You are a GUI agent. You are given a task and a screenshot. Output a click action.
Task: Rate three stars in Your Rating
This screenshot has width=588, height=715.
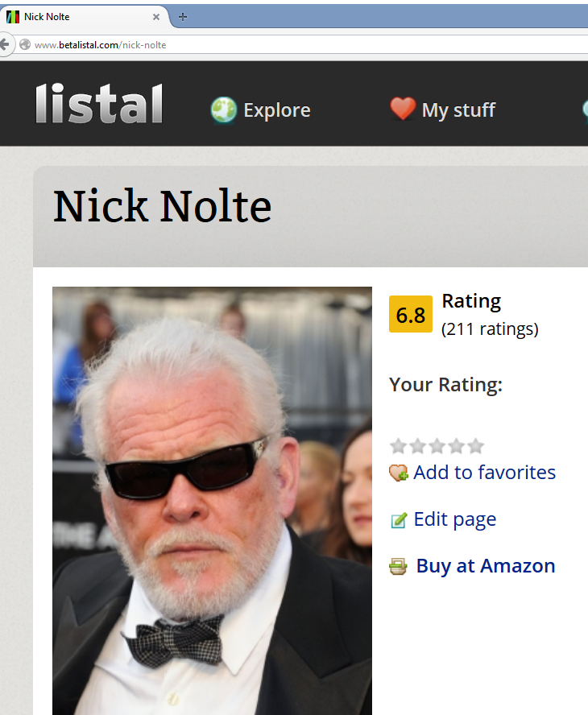(437, 446)
